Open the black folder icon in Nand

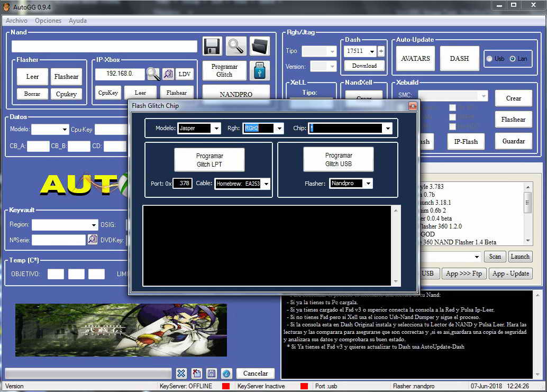click(260, 46)
